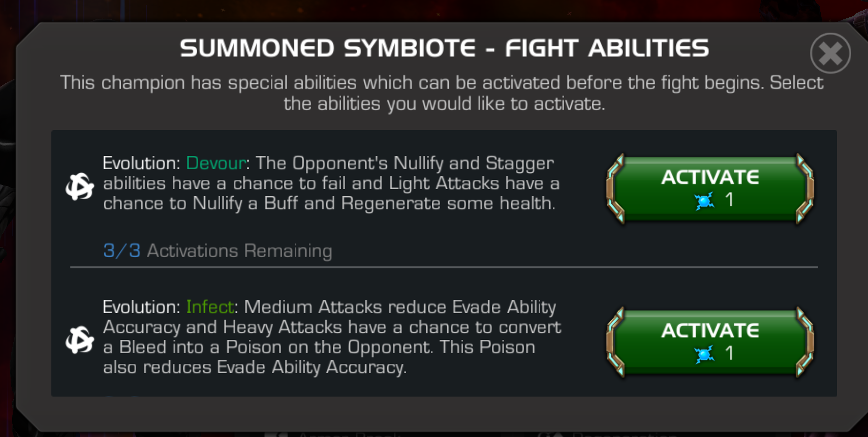
Task: Tap right ornamental bracket of Infect Activate button
Action: [805, 342]
